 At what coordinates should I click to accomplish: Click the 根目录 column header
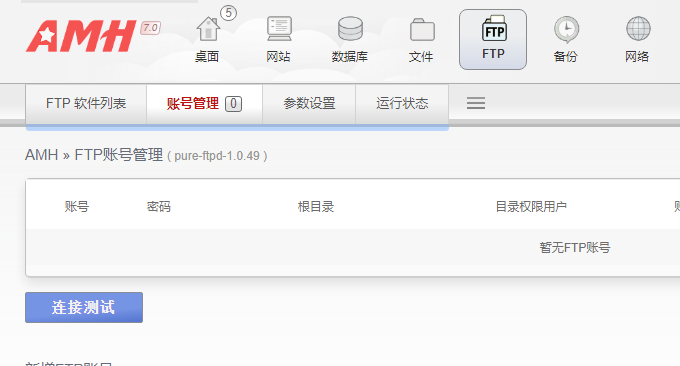316,207
